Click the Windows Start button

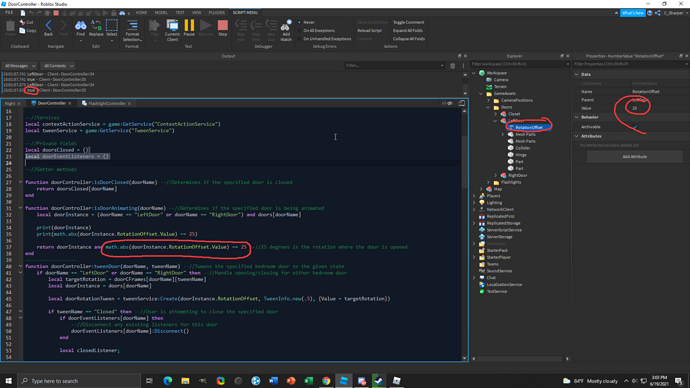[9, 381]
